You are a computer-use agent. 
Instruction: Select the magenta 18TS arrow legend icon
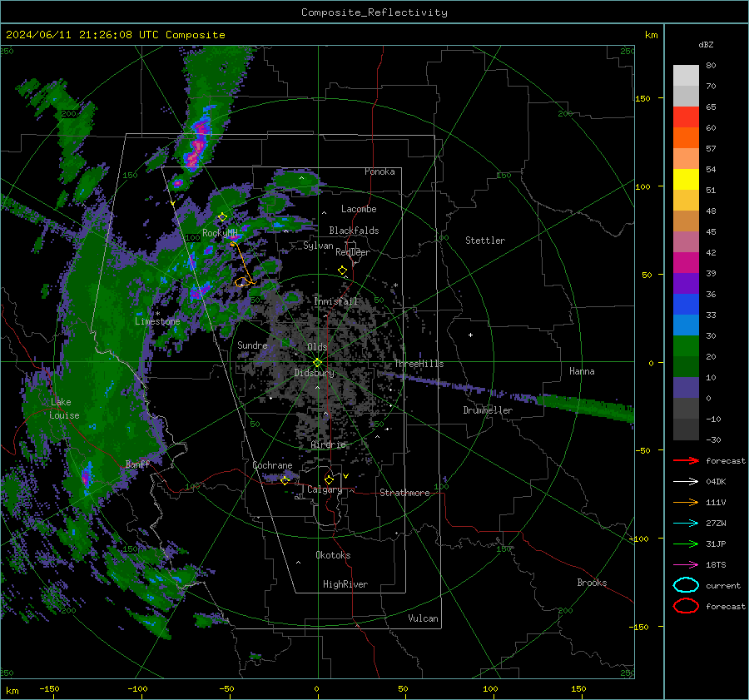pos(686,565)
